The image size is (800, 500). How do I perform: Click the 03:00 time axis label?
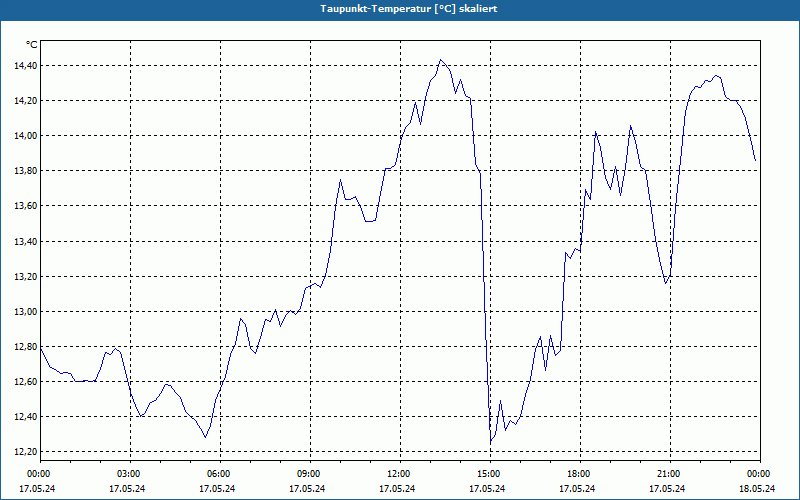click(130, 474)
